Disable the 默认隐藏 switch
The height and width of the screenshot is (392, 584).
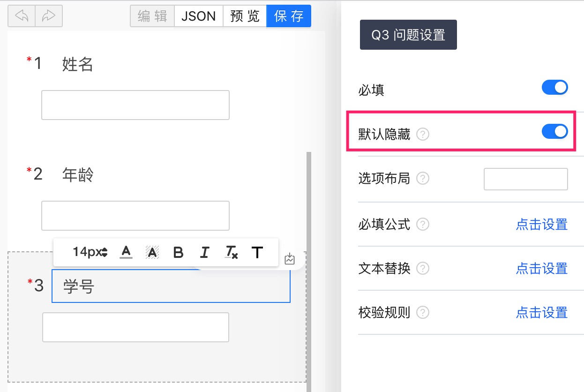[555, 132]
